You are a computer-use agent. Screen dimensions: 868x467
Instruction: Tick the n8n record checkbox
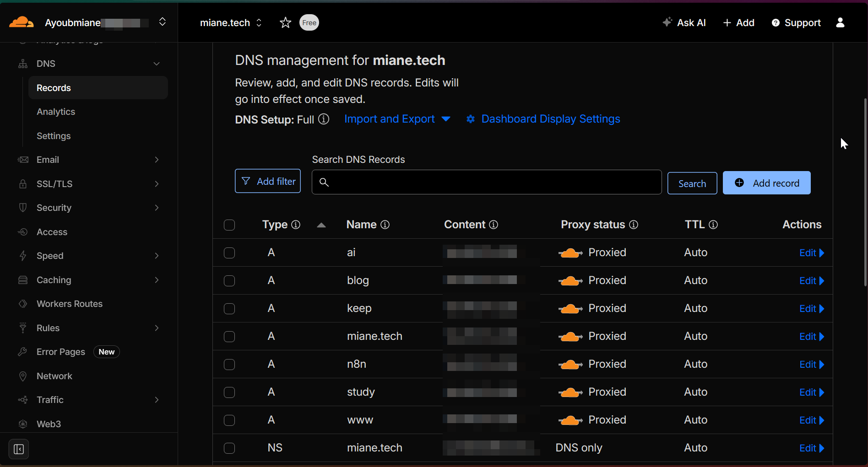pos(229,365)
